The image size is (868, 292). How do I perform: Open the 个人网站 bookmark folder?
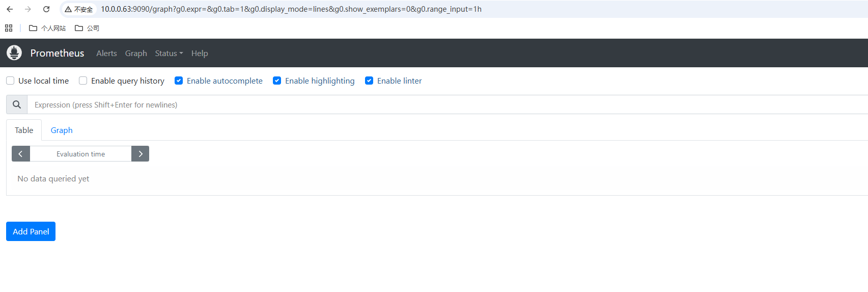(x=47, y=28)
